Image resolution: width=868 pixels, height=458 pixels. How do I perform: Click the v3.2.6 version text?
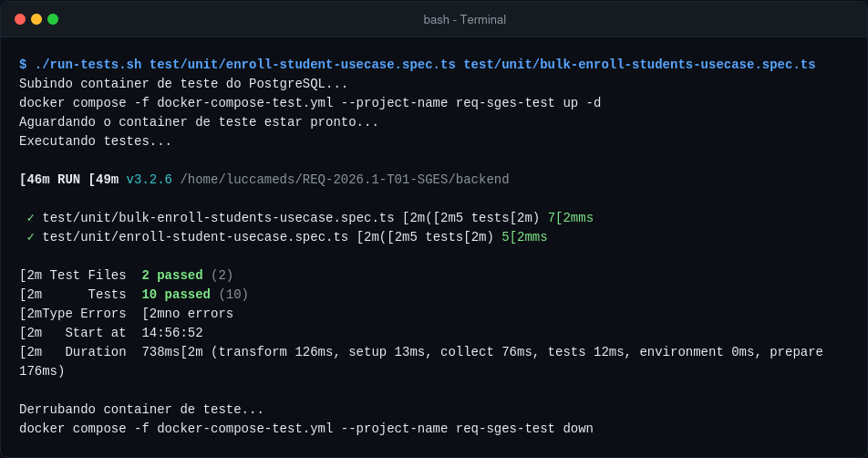pos(149,180)
